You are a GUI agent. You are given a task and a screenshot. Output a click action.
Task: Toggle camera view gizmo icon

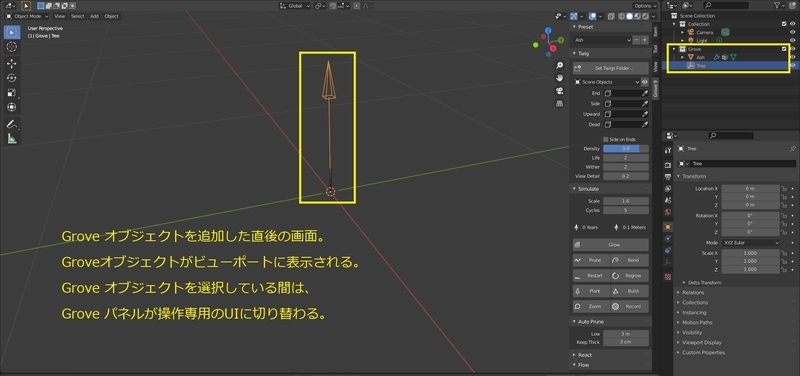[x=560, y=91]
